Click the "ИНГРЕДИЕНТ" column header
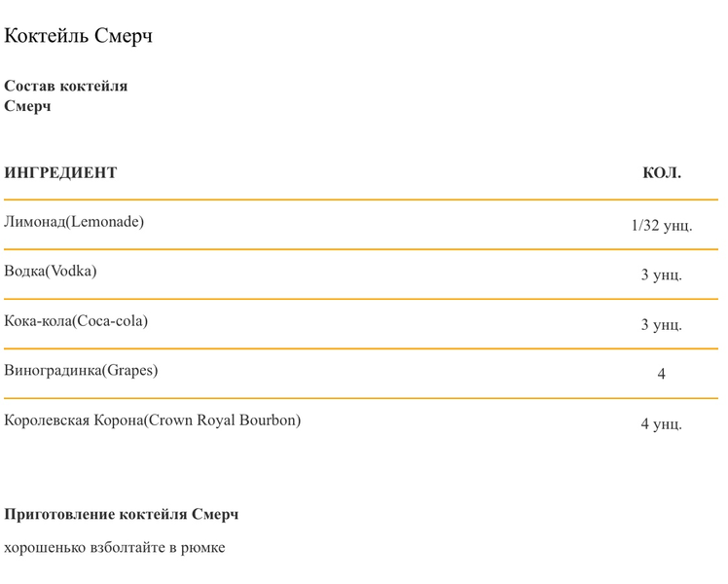This screenshot has height=584, width=728. [60, 172]
